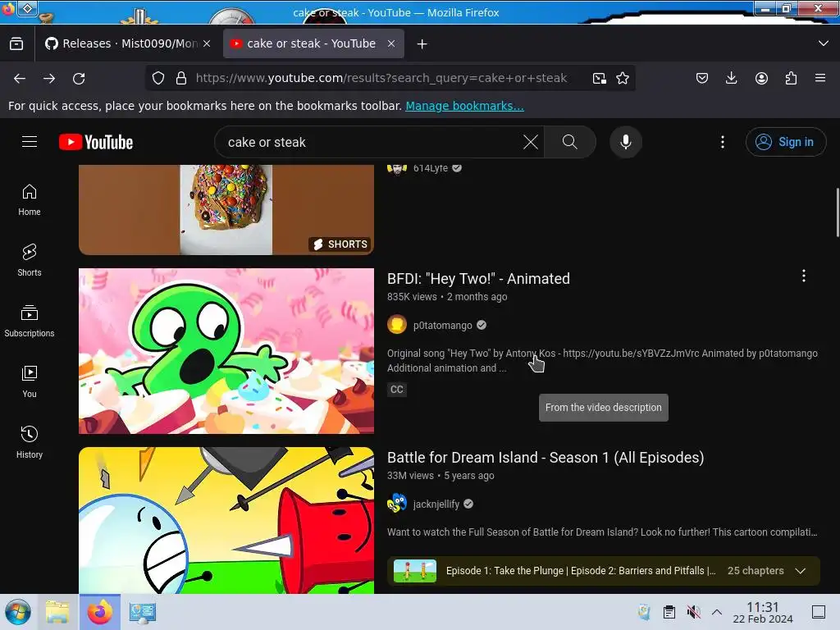Click the green Two character thumbnail
Screen dimensions: 840x630
pos(226,351)
